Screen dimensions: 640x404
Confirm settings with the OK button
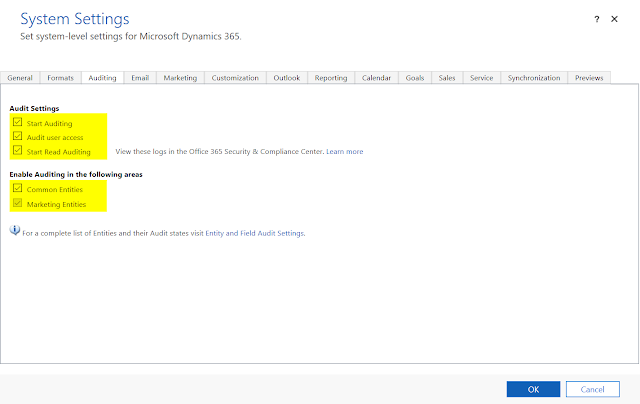point(533,389)
